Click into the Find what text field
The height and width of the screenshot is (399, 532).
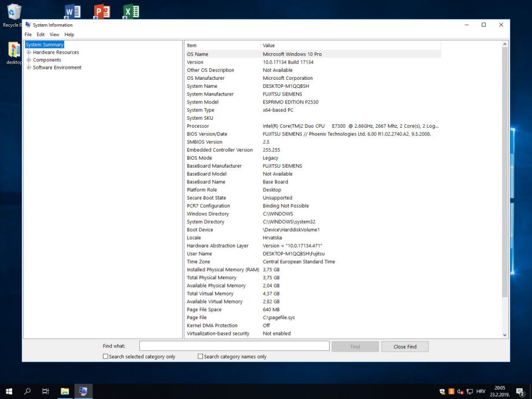click(234, 346)
